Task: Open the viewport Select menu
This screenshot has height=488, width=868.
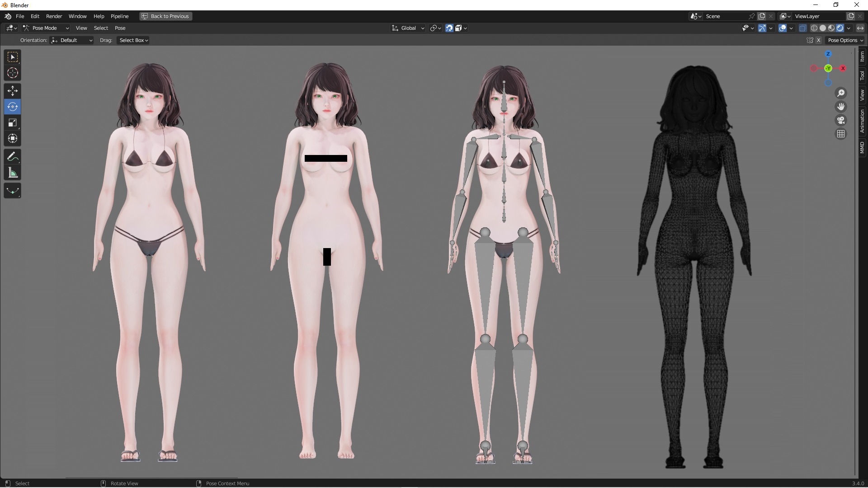Action: 101,28
